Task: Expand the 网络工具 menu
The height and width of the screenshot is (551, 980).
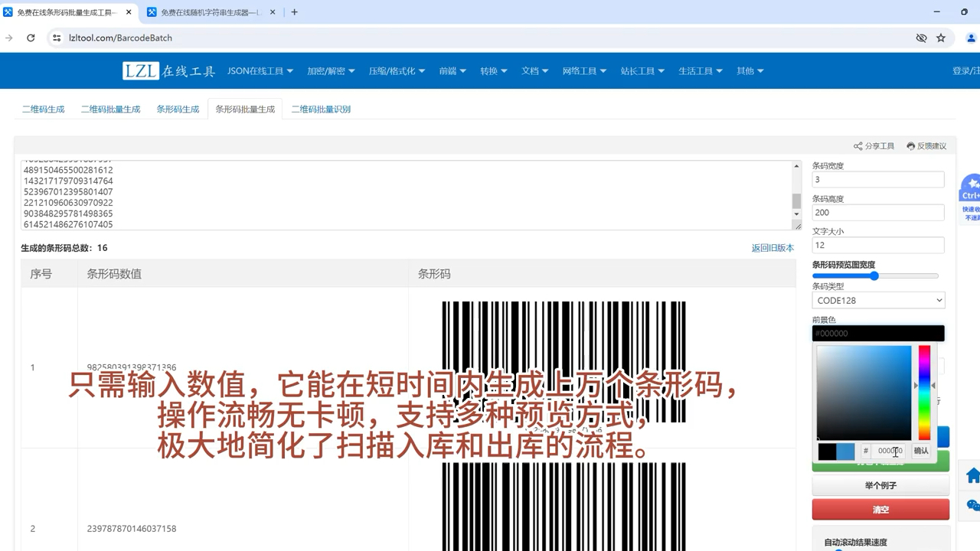Action: click(584, 70)
